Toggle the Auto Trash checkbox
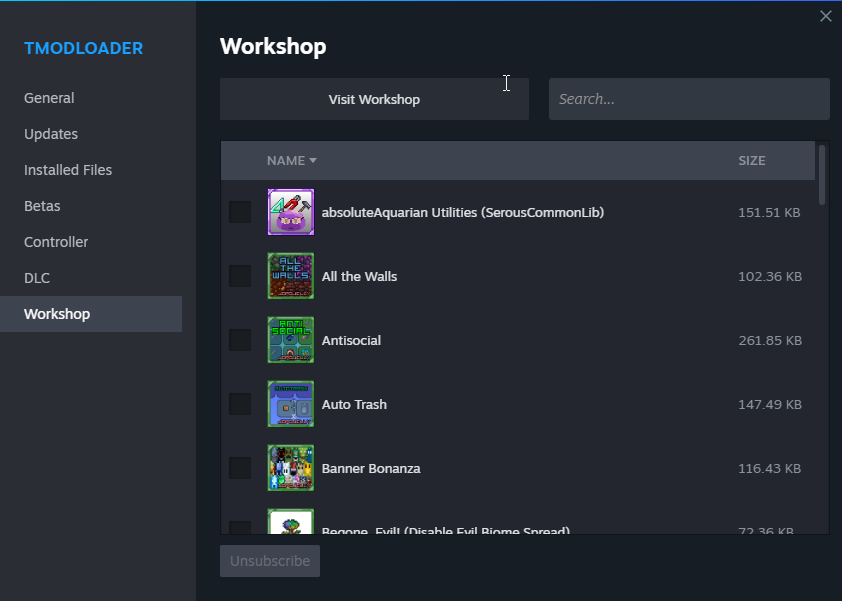 click(x=240, y=404)
